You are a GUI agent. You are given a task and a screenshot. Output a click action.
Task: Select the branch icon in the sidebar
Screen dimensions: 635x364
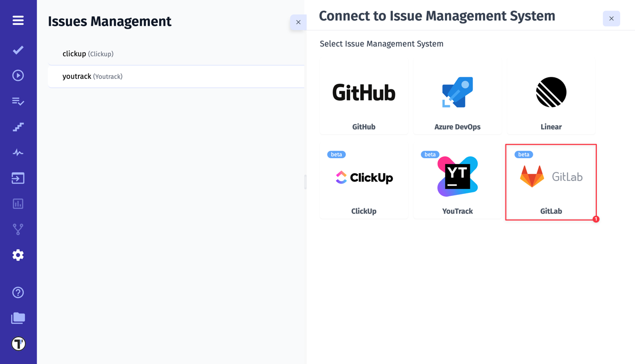coord(18,229)
